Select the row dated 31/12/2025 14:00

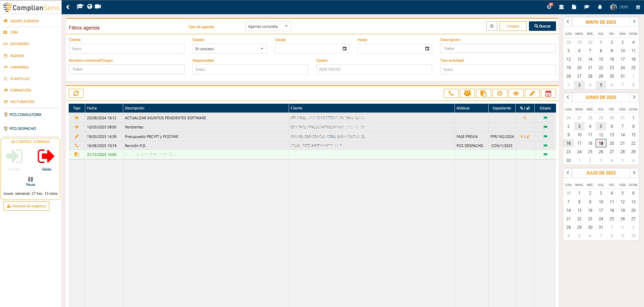[312, 155]
